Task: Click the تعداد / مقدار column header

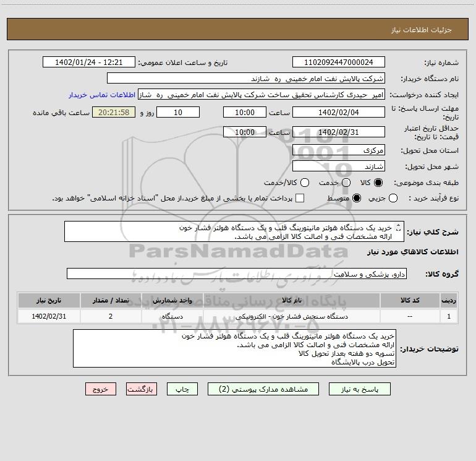Action: point(111,300)
